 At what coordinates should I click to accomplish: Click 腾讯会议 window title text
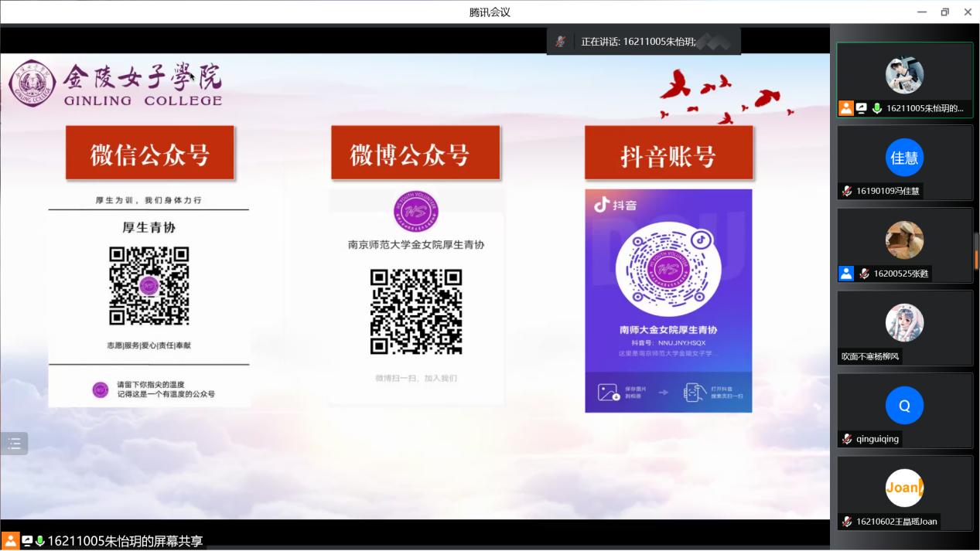[490, 12]
